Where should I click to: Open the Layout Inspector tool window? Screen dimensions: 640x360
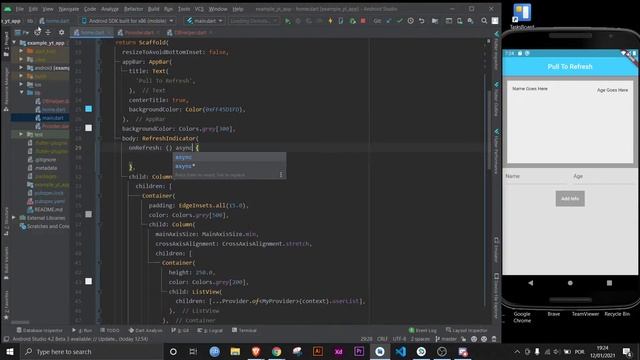(467, 330)
